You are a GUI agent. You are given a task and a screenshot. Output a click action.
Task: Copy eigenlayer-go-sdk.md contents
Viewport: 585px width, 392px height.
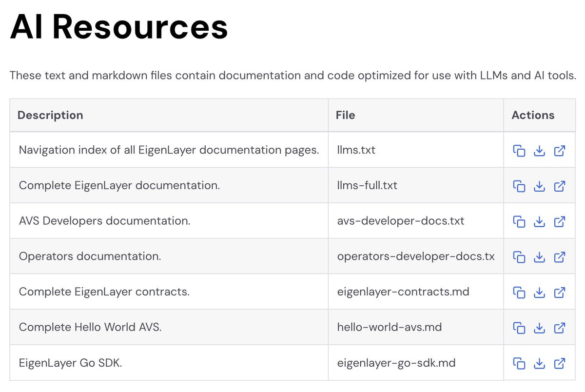click(519, 363)
